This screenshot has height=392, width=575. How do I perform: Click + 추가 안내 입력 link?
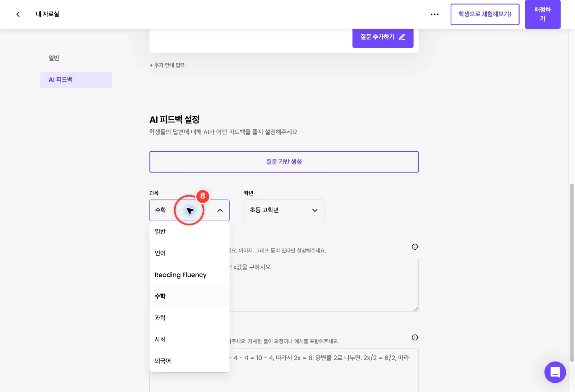click(x=167, y=65)
